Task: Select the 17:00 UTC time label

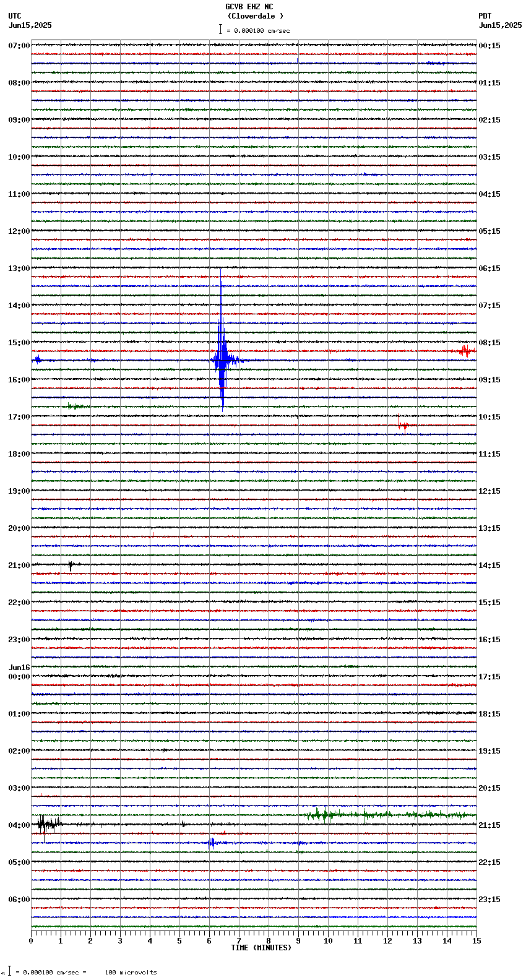Action: point(19,417)
